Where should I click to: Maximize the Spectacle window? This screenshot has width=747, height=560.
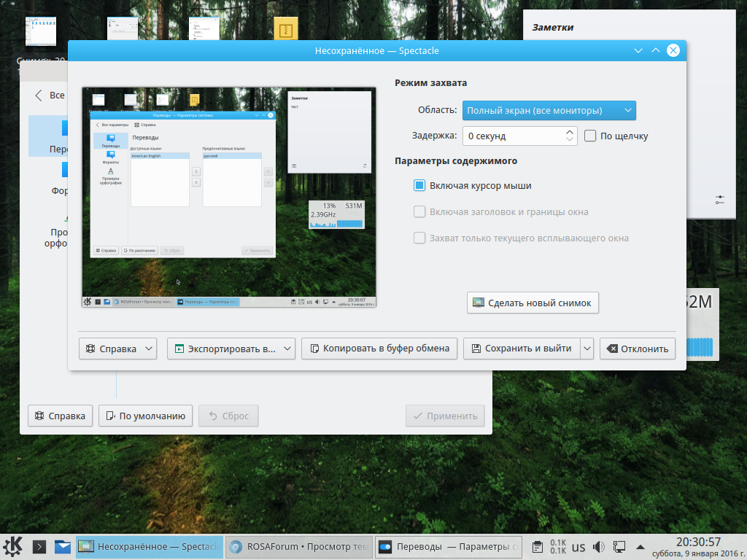coord(656,50)
